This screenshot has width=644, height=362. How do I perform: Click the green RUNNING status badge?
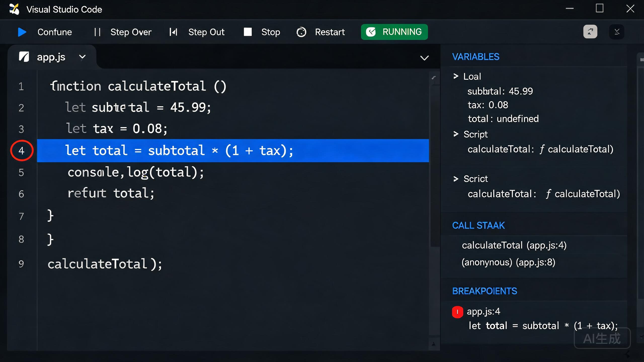[x=394, y=32]
